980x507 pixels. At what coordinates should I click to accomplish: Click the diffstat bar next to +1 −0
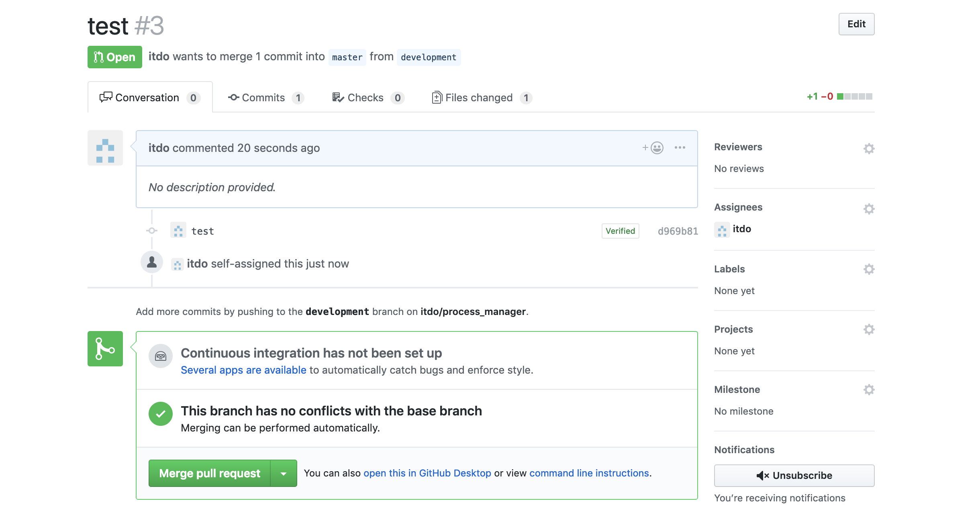tap(855, 96)
